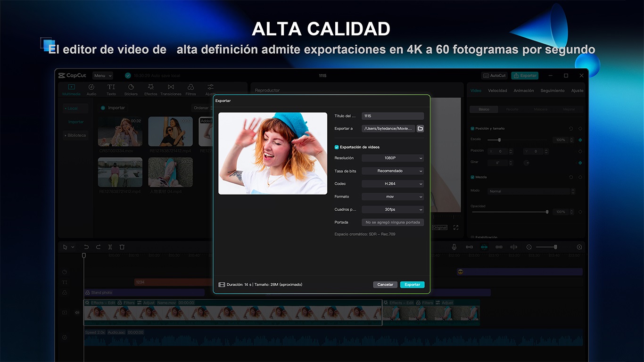This screenshot has width=644, height=362.
Task: Open the Transiciones panel icon
Action: pyautogui.click(x=171, y=90)
